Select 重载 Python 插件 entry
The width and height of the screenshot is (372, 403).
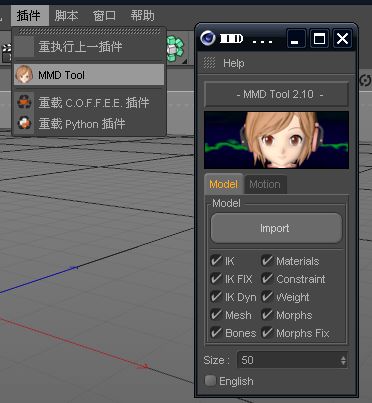click(89, 124)
